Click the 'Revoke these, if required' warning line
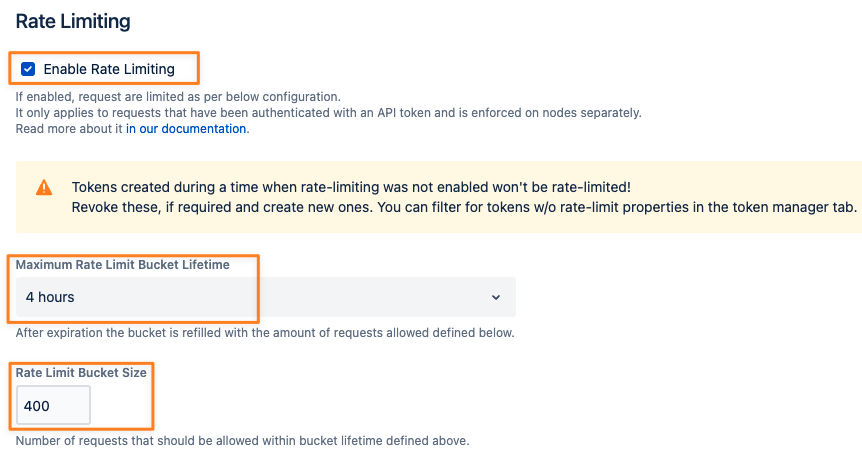Image resolution: width=862 pixels, height=459 pixels. pos(465,207)
